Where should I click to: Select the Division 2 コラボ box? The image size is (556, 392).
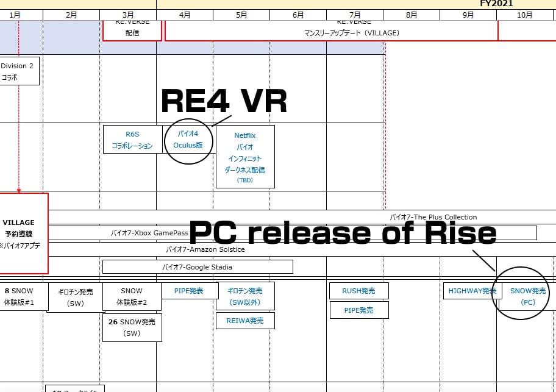(x=19, y=71)
